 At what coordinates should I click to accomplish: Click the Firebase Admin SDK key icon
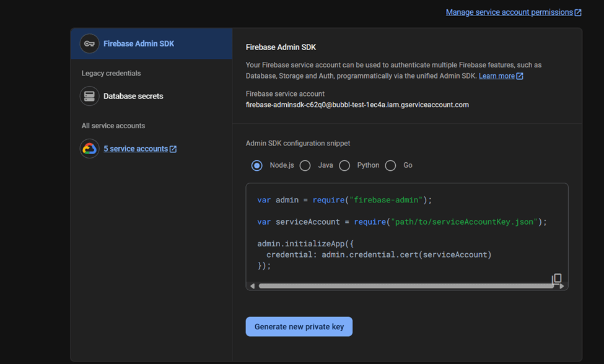(x=89, y=43)
